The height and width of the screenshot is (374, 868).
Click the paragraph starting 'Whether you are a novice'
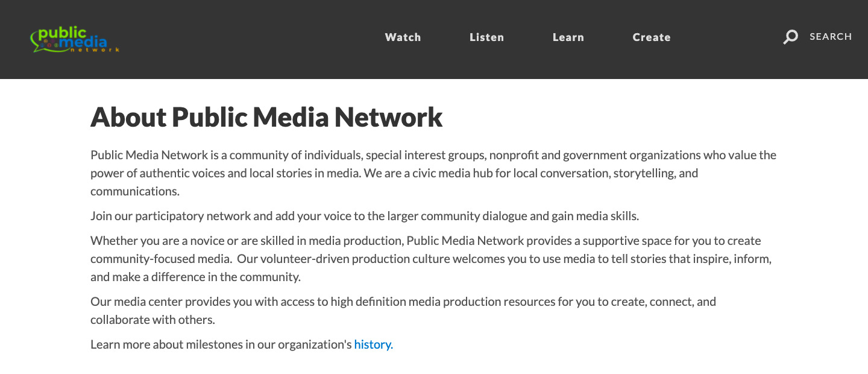tap(431, 259)
